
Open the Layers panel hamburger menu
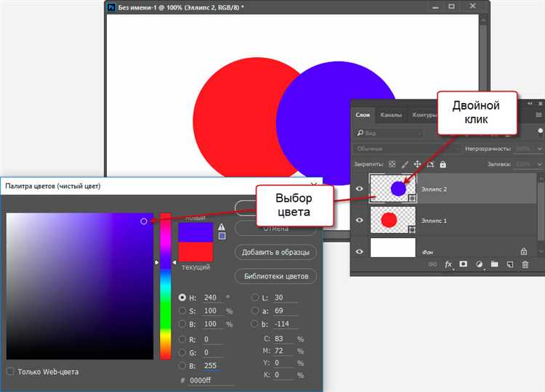pos(538,115)
